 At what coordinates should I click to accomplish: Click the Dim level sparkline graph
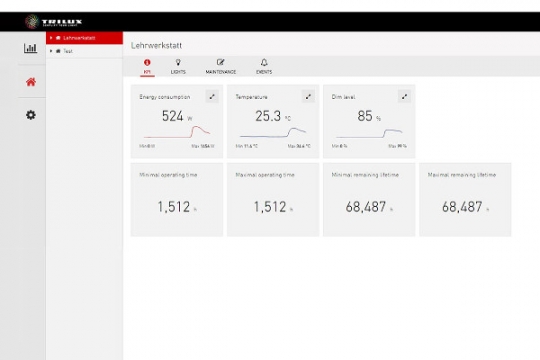(x=369, y=133)
